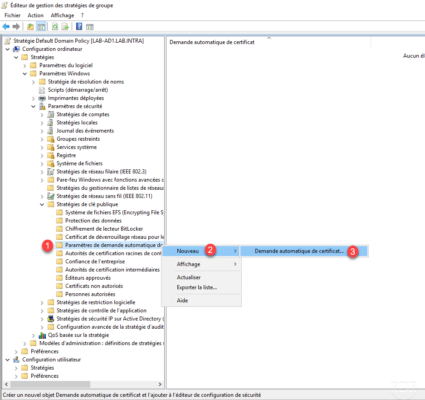The image size is (425, 400).
Task: Choose Actualiser in the context menu
Action: pos(201,277)
